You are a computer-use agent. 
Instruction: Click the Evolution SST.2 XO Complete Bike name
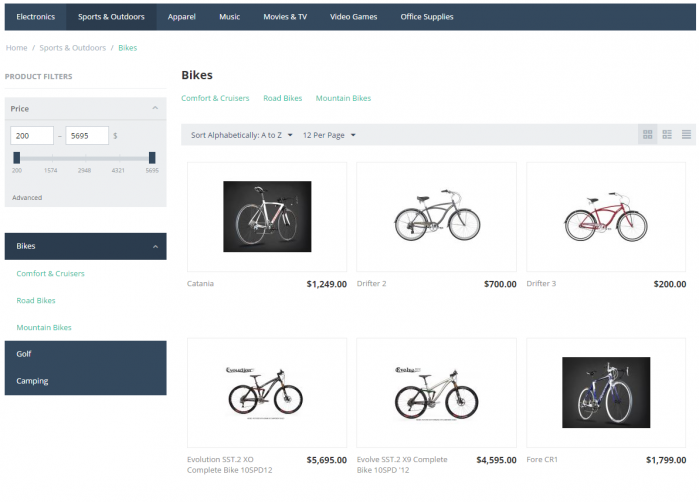229,465
